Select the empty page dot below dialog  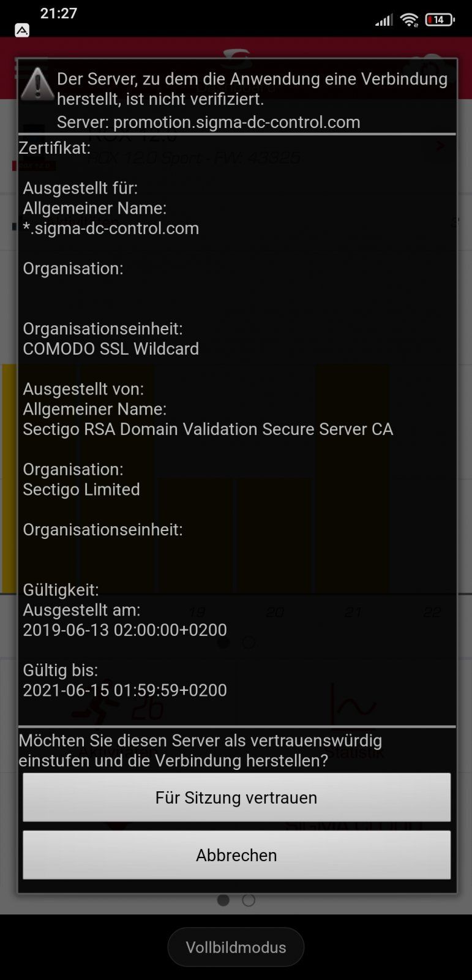249,900
